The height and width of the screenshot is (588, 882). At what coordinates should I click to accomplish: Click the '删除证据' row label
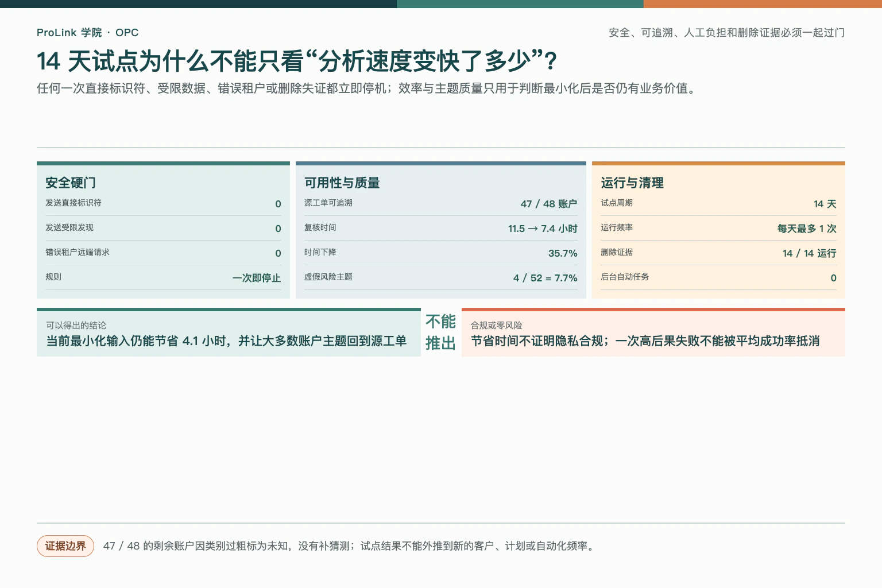(617, 253)
